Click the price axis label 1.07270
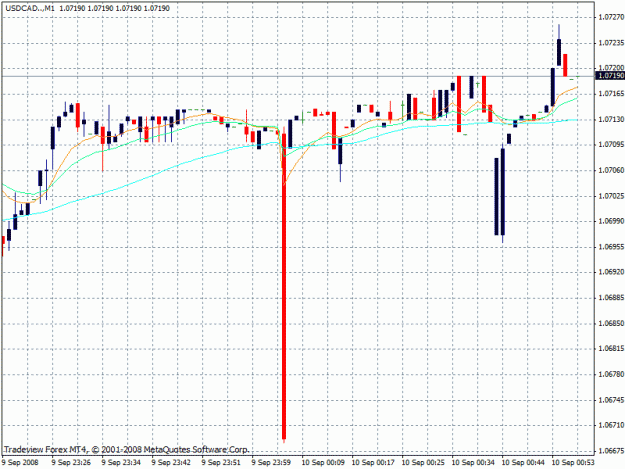Screen dimensions: 625x469 pos(611,17)
